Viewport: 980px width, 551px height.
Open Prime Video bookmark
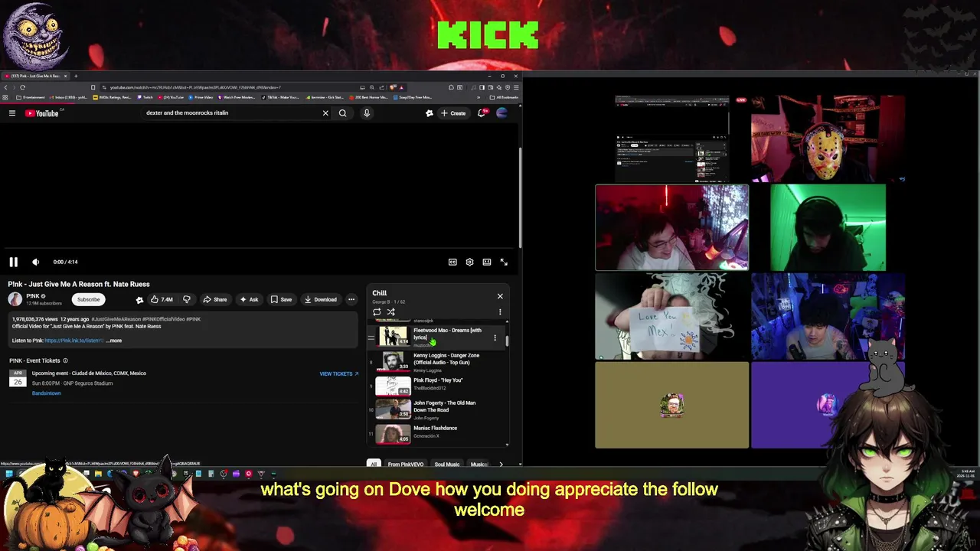pyautogui.click(x=201, y=97)
